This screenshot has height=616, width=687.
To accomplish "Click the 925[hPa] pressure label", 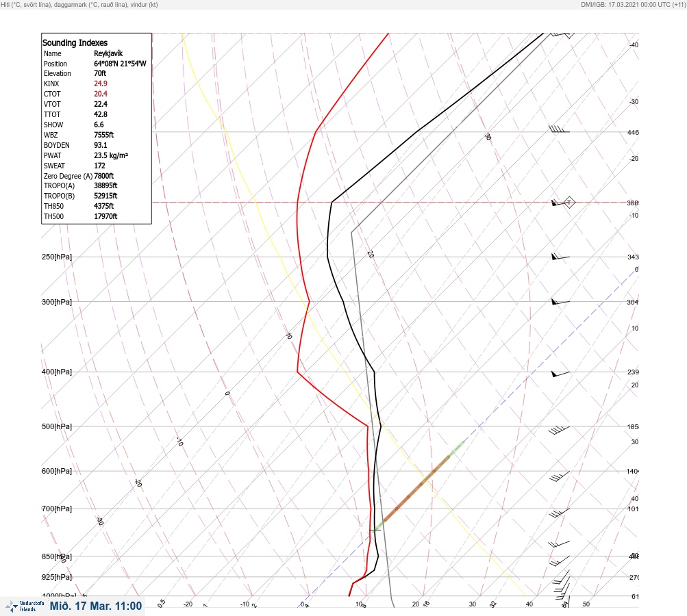I will coord(57,577).
